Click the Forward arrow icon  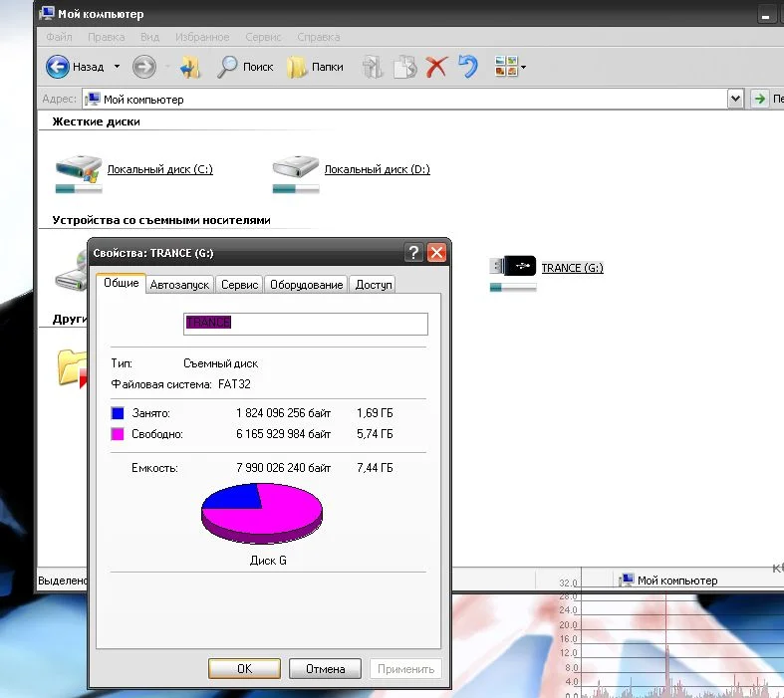pos(144,67)
